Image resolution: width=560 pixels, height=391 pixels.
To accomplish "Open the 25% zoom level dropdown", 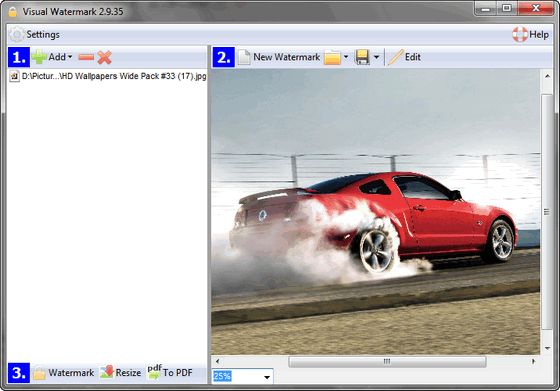I will [x=267, y=377].
